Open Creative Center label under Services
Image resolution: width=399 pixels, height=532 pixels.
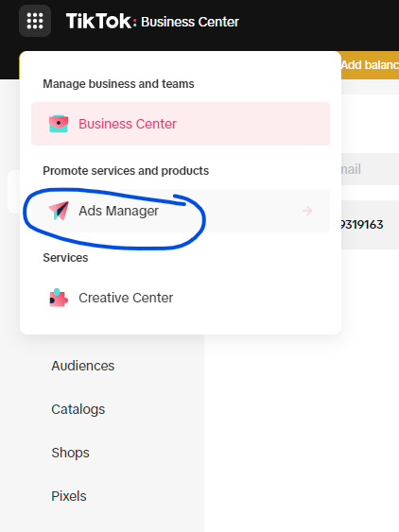[126, 298]
